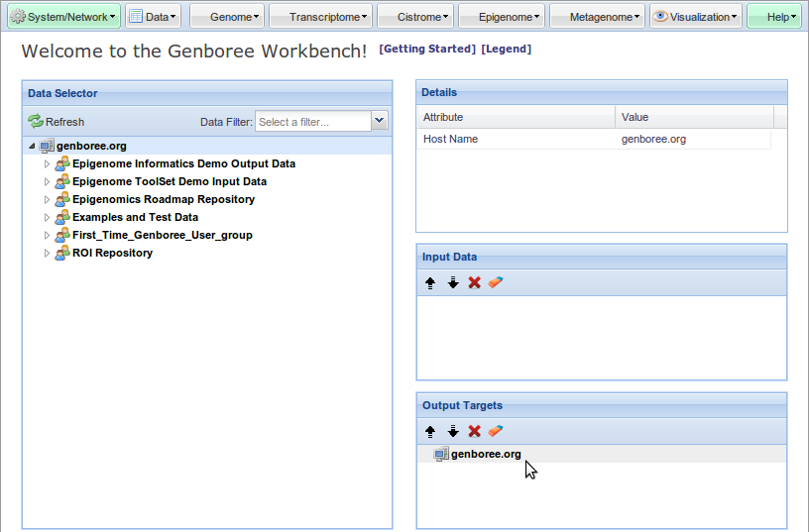The image size is (809, 532).
Task: Click the Data Filter input field
Action: (312, 122)
